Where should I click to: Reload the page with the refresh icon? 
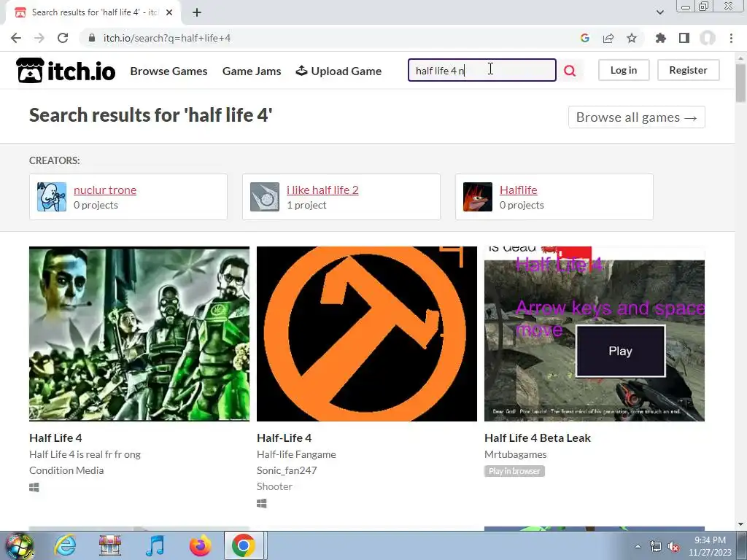(x=63, y=38)
